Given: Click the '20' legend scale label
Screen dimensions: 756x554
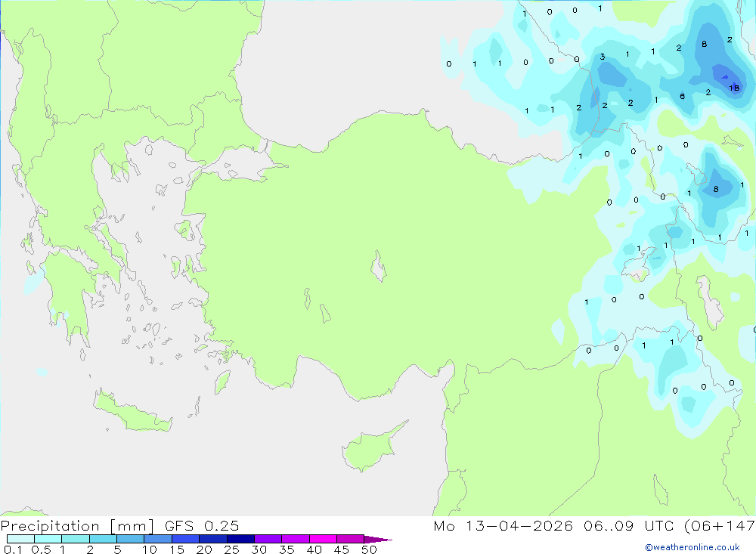Looking at the screenshot, I should click(x=204, y=549).
